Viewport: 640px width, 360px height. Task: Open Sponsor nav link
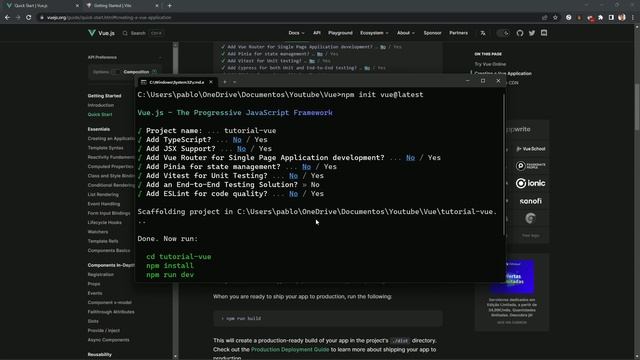click(432, 33)
